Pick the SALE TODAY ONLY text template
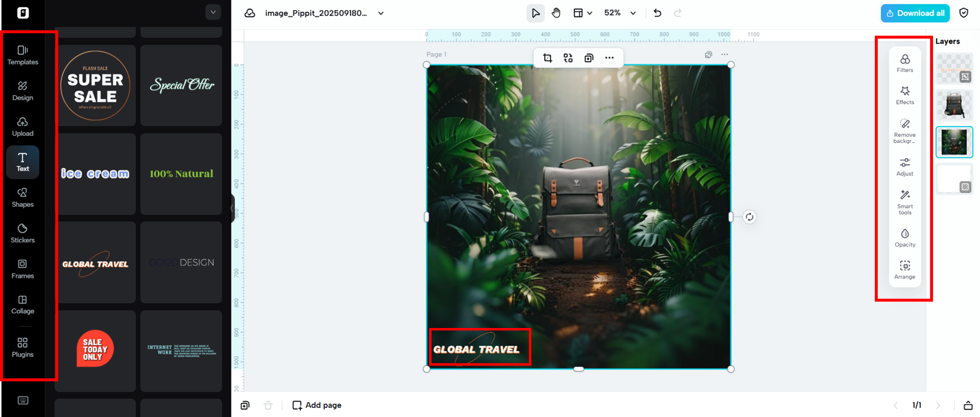 point(95,351)
